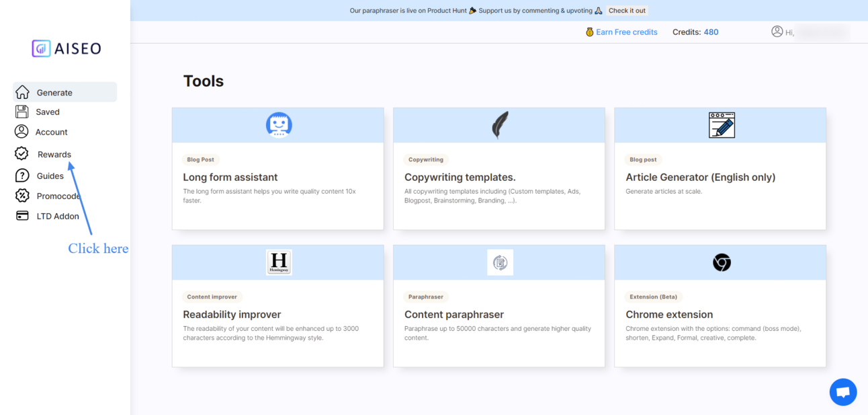
Task: Open the chat bubble in bottom right corner
Action: click(843, 391)
